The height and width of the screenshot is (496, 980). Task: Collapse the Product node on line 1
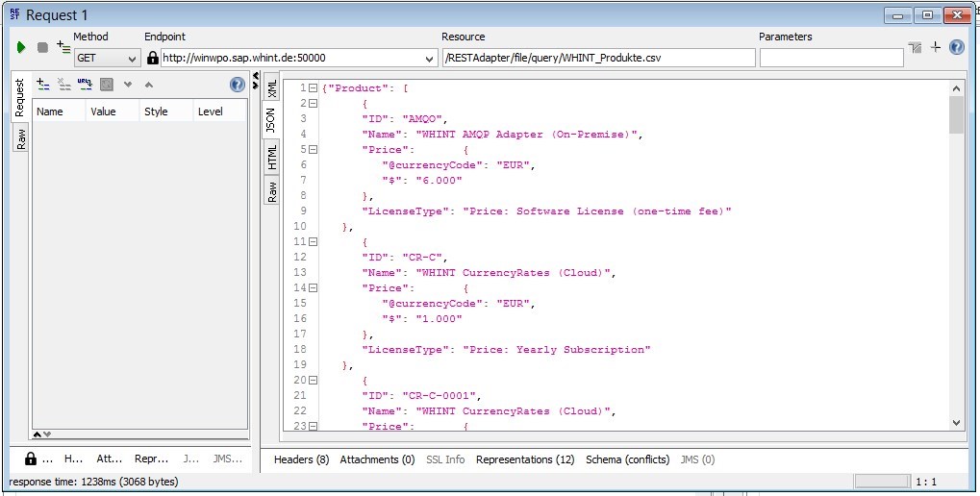[x=314, y=87]
